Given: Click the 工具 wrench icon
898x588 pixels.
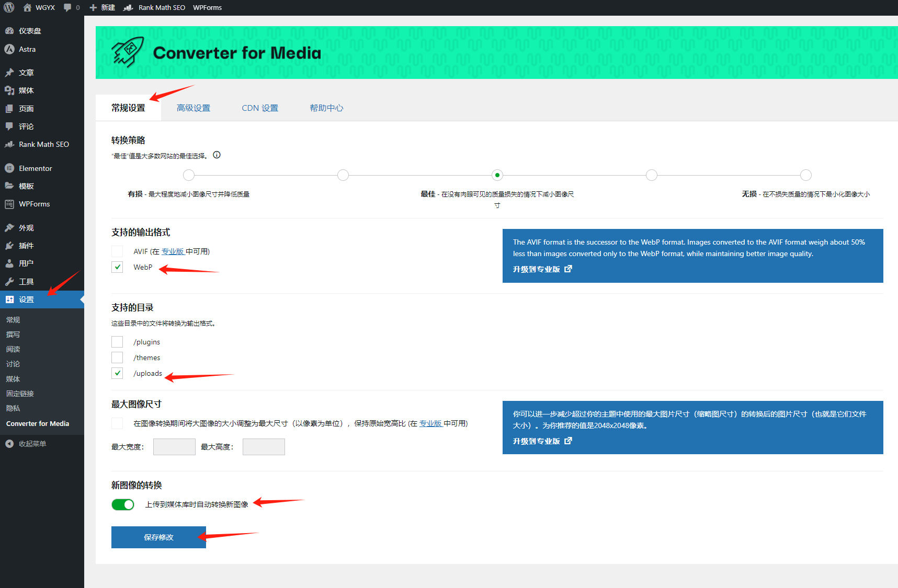Looking at the screenshot, I should pyautogui.click(x=9, y=282).
